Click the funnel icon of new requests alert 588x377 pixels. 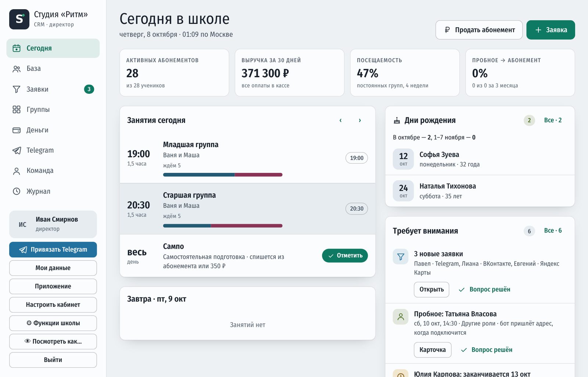pos(401,257)
